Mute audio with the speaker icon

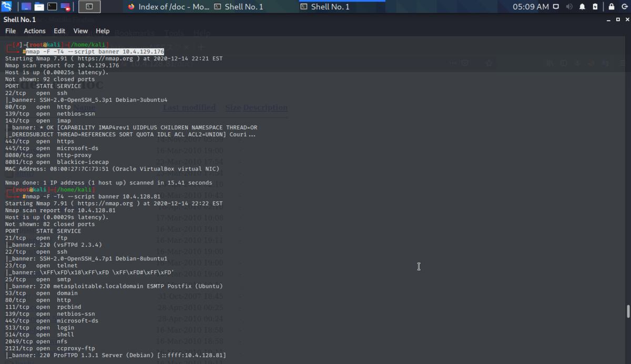tap(569, 7)
